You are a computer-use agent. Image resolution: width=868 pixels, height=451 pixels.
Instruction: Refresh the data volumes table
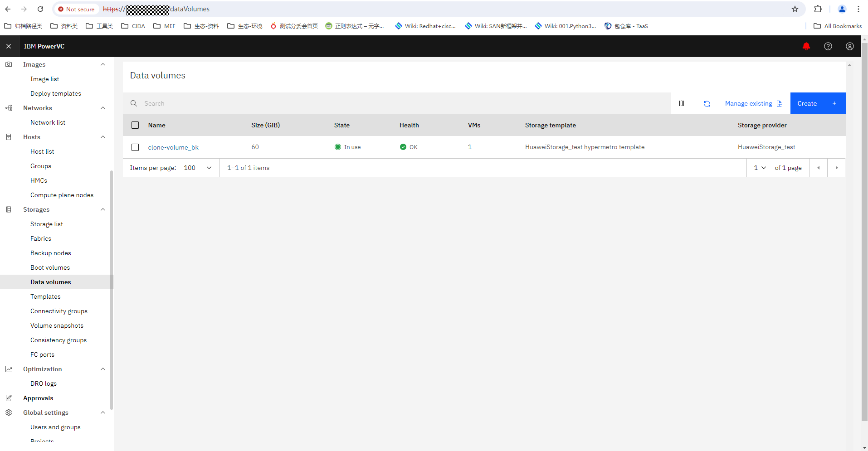707,103
